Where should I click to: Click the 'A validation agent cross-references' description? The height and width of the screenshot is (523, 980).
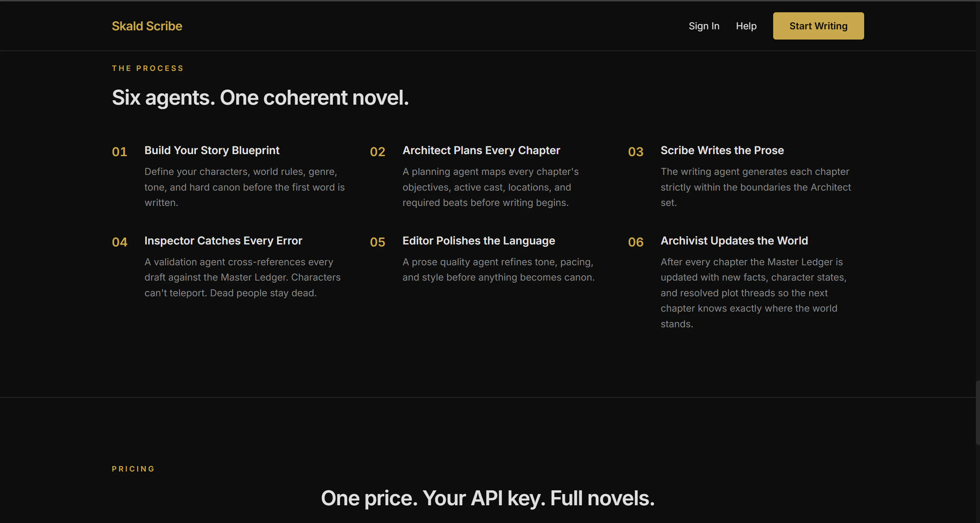tap(242, 277)
